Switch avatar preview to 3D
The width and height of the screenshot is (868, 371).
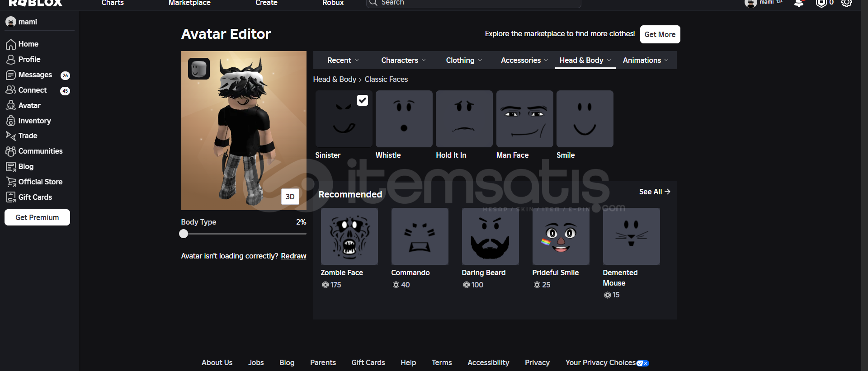(x=290, y=197)
